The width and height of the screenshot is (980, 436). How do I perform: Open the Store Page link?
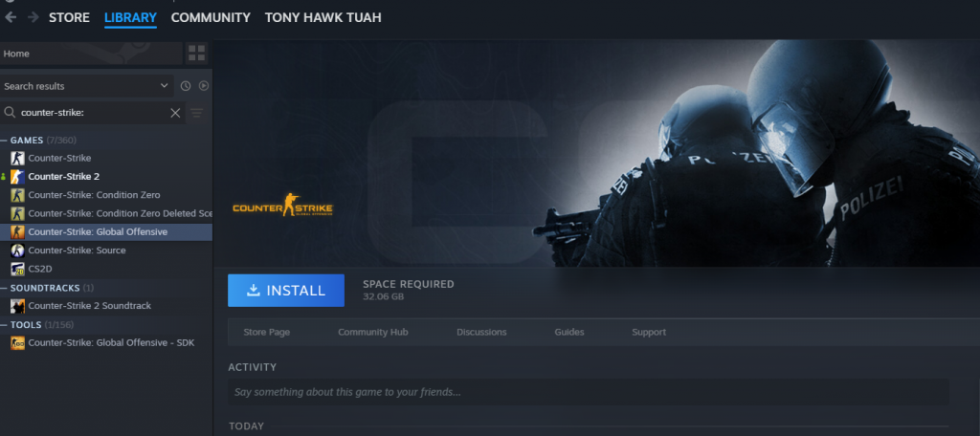[266, 333]
